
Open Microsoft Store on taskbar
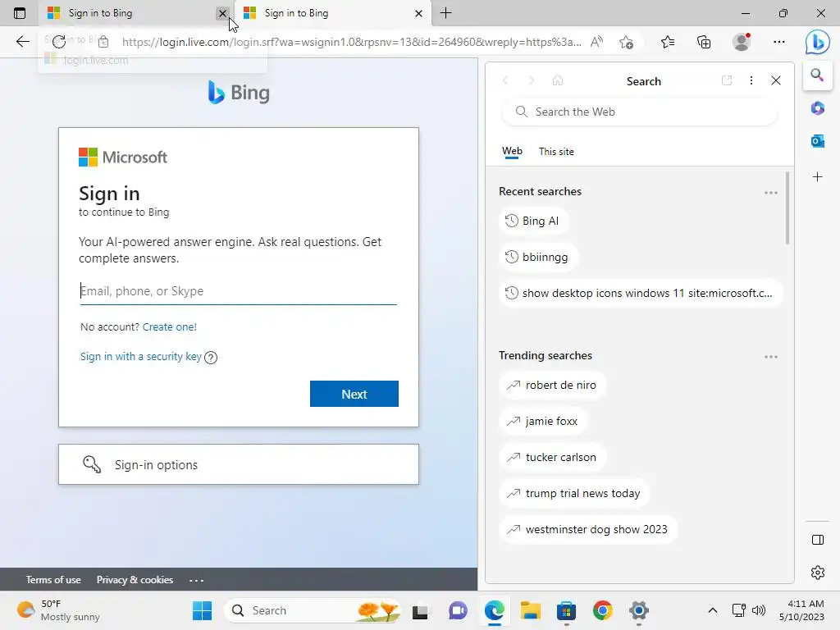pos(566,610)
